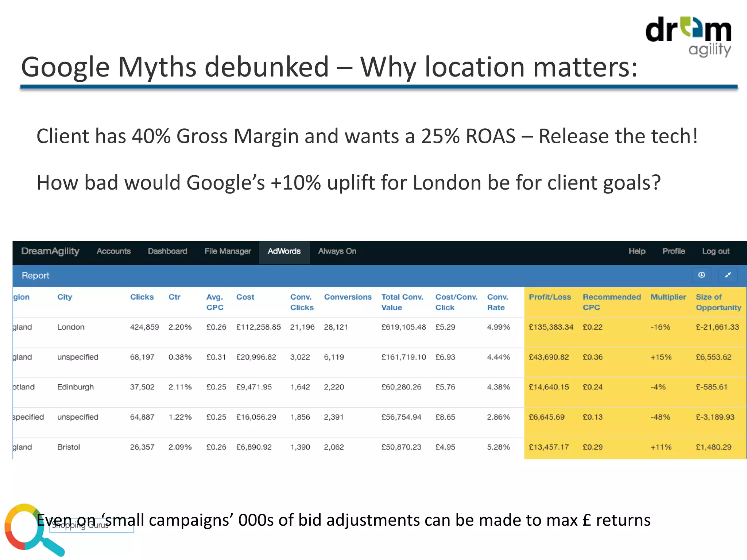Click opportunity value £6,553.62

713,357
